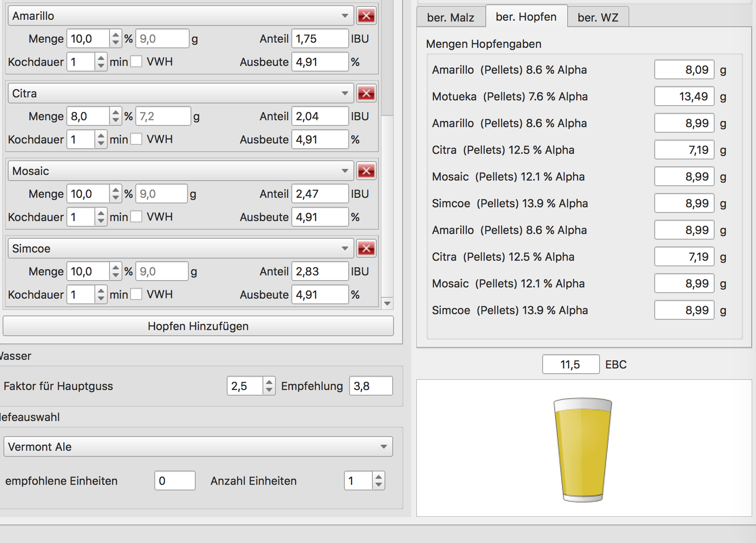Remove the Amarillo hop entry

coord(366,16)
